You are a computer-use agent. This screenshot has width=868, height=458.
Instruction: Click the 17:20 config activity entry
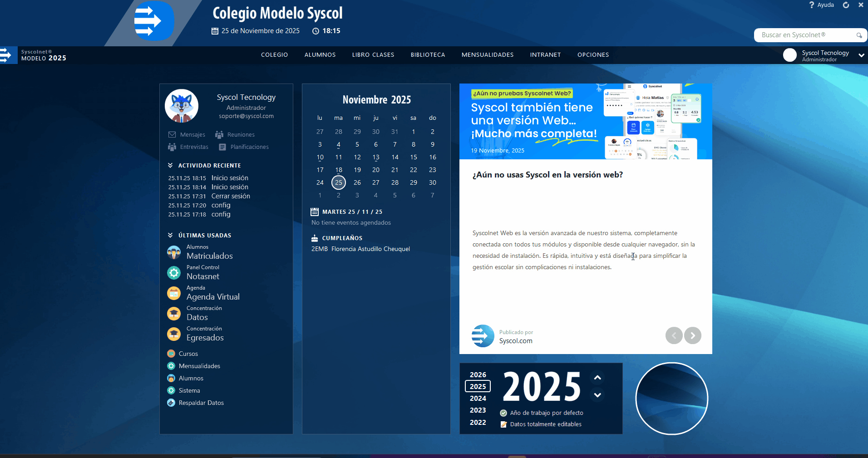click(x=199, y=205)
